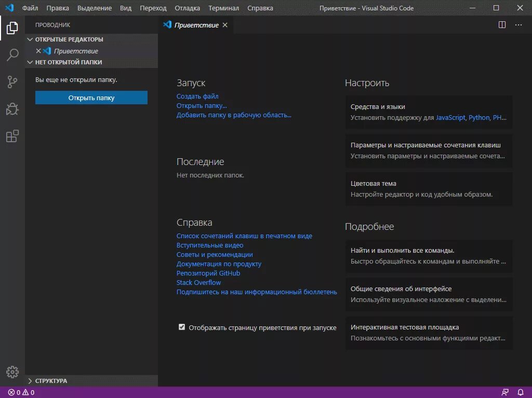Viewport: 532px width, 398px height.
Task: Open the Вступительные видео link
Action: click(x=210, y=245)
